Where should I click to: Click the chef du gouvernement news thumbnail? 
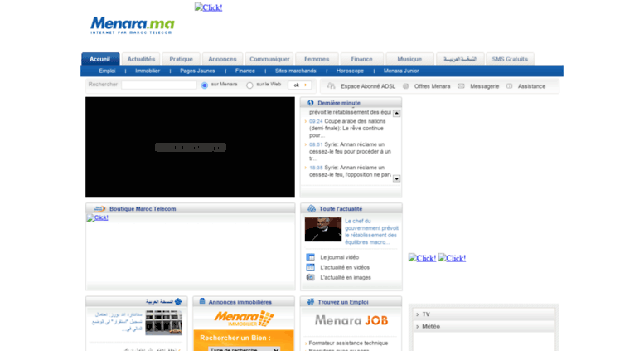coord(323,229)
